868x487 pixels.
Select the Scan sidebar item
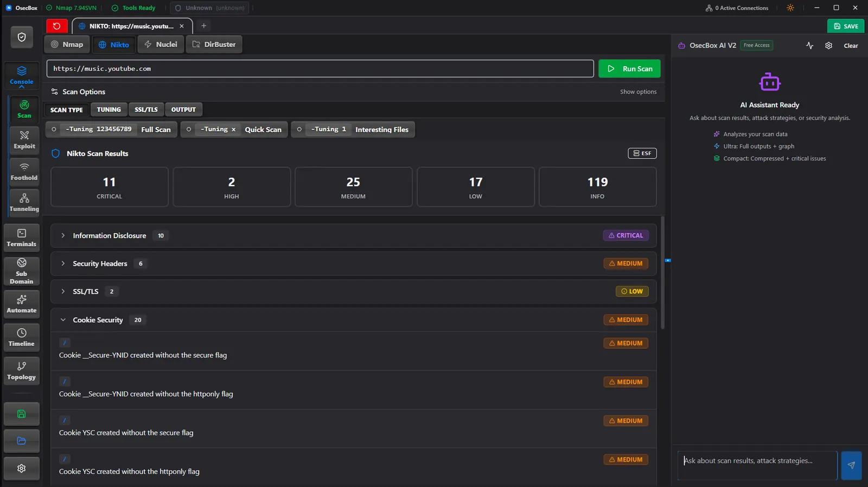24,109
